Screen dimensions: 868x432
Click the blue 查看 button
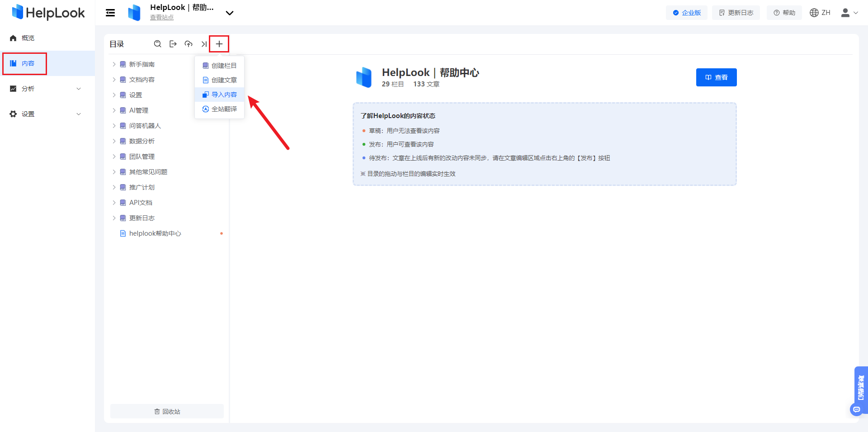click(716, 77)
